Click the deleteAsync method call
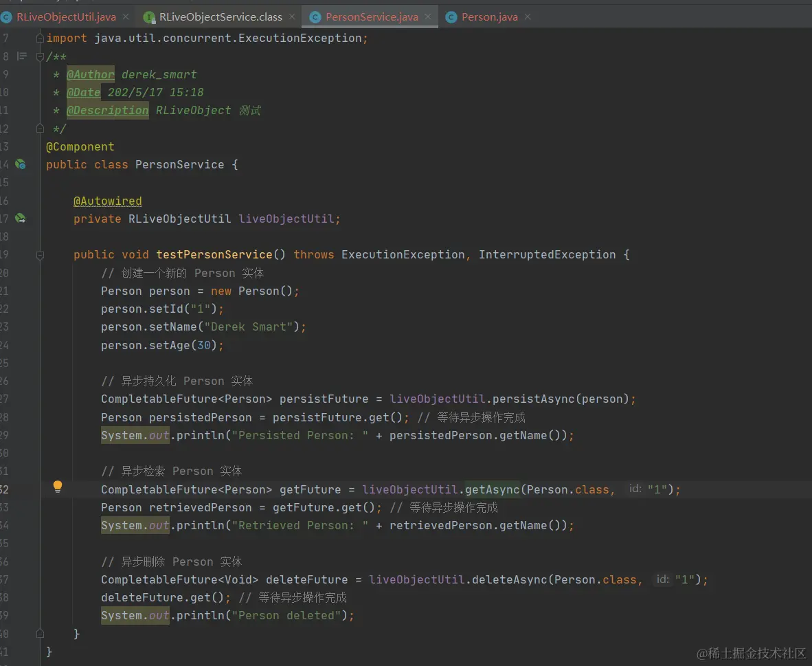 510,580
